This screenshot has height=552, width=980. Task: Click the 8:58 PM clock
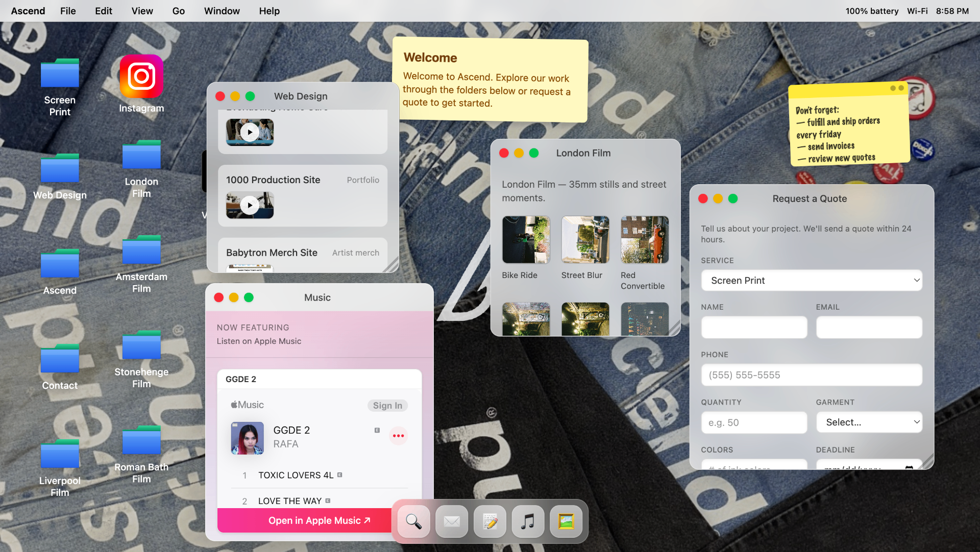tap(952, 11)
